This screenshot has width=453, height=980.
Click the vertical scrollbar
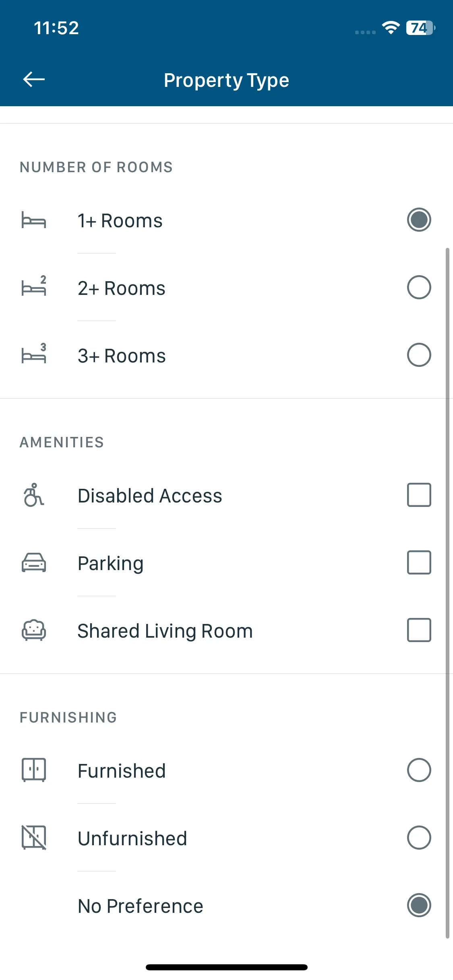coord(447,593)
